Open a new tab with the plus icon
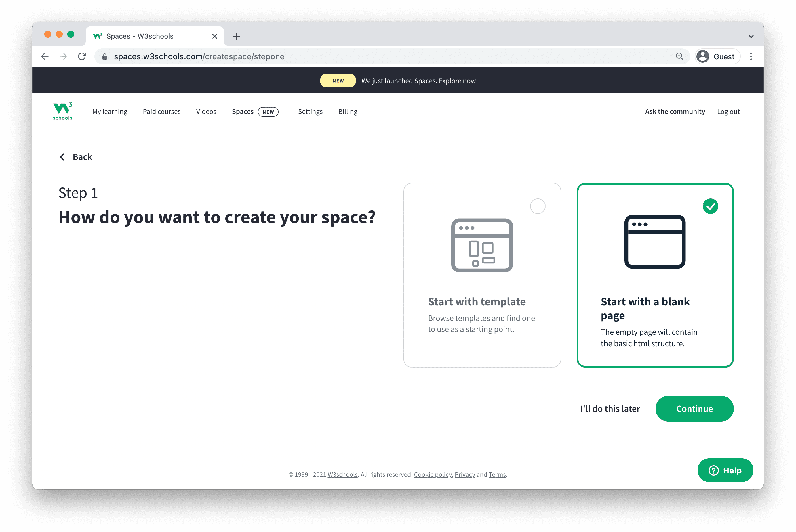796x532 pixels. [237, 36]
